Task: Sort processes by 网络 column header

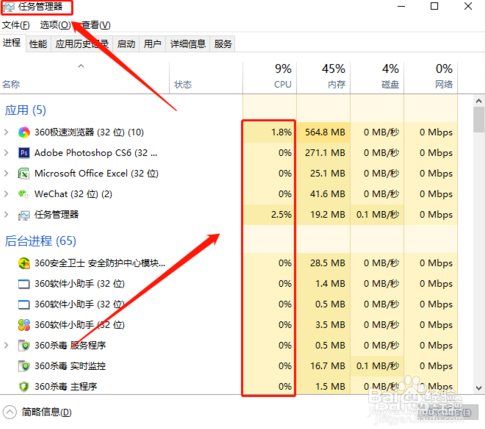Action: (x=431, y=77)
